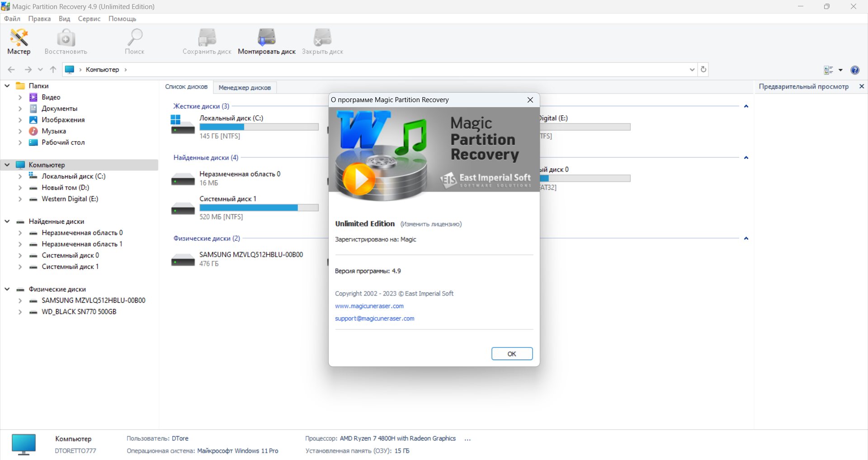Image resolution: width=868 pixels, height=460 pixels.
Task: Click the computer icon in status bar
Action: click(24, 444)
